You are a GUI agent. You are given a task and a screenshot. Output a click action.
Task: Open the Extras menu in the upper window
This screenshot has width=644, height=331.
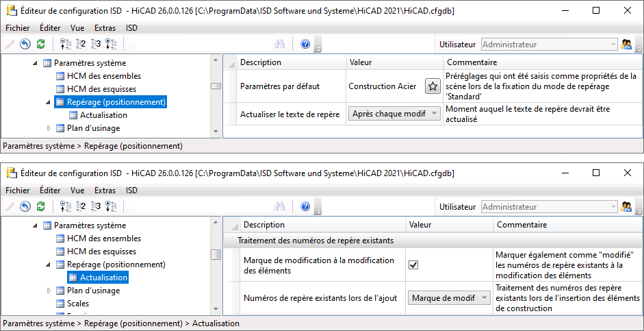point(105,28)
